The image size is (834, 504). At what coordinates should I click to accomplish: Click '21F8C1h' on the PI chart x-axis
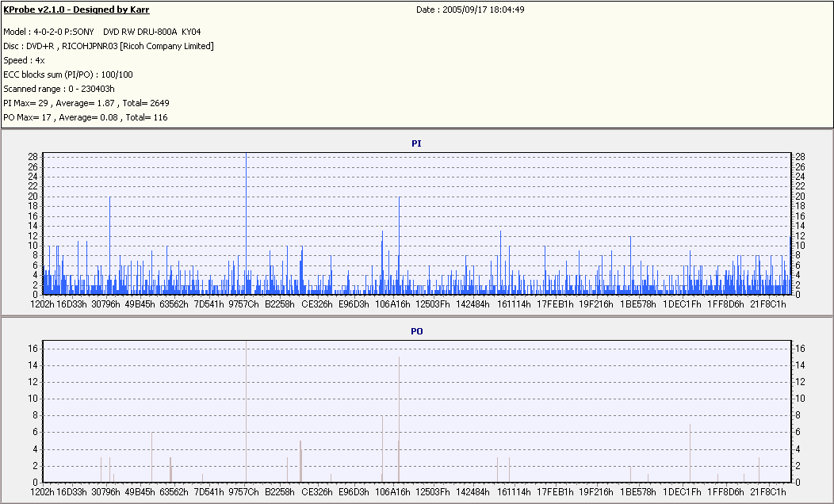[768, 304]
